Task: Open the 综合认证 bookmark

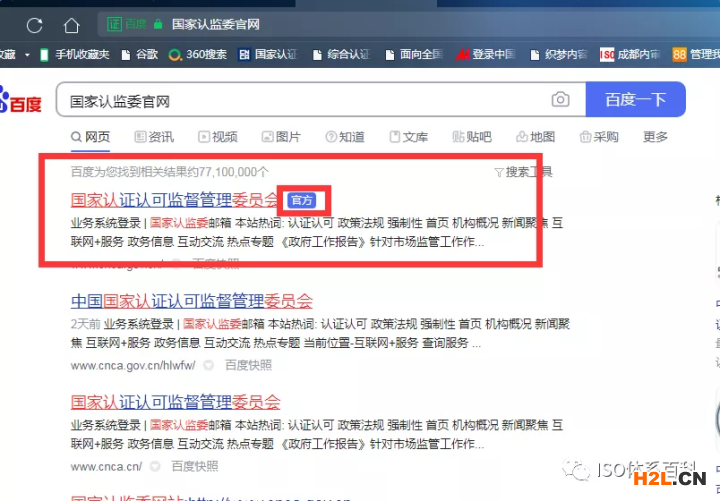Action: point(341,55)
